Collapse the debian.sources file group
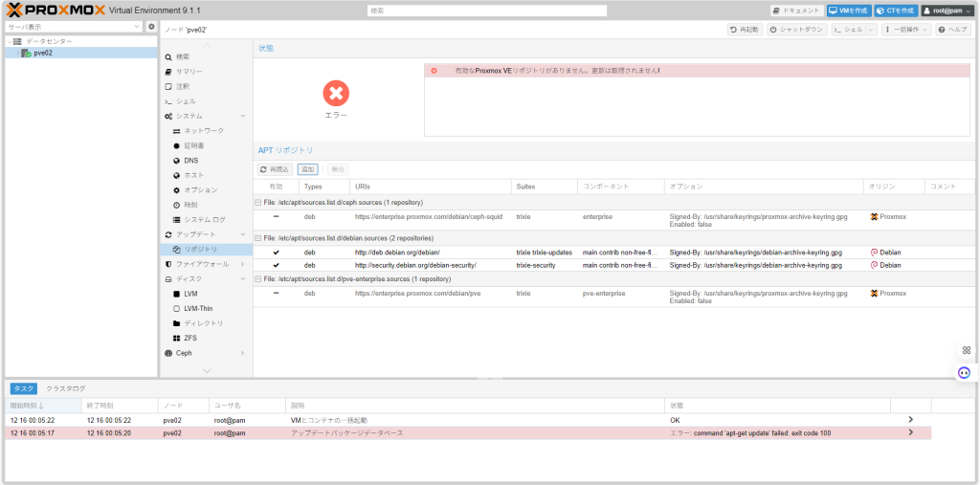 pyautogui.click(x=257, y=238)
